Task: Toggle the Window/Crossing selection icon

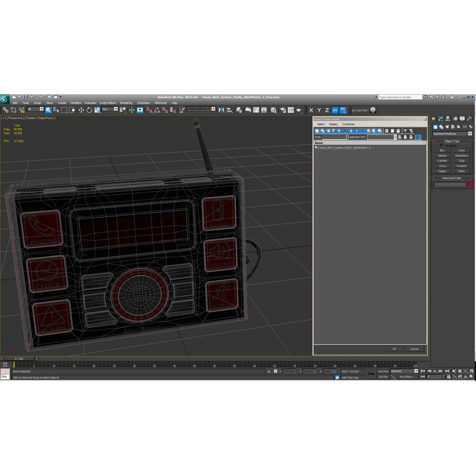Action: point(72,110)
